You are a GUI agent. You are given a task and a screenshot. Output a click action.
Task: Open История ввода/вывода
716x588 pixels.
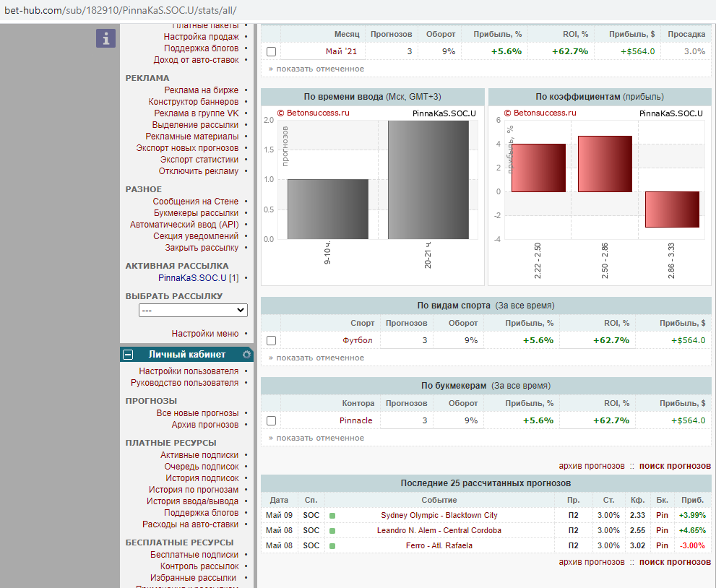tap(193, 501)
